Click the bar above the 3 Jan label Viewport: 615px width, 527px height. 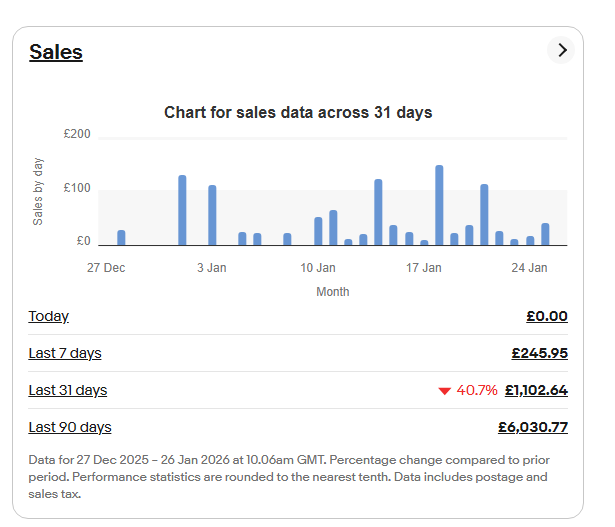[212, 215]
